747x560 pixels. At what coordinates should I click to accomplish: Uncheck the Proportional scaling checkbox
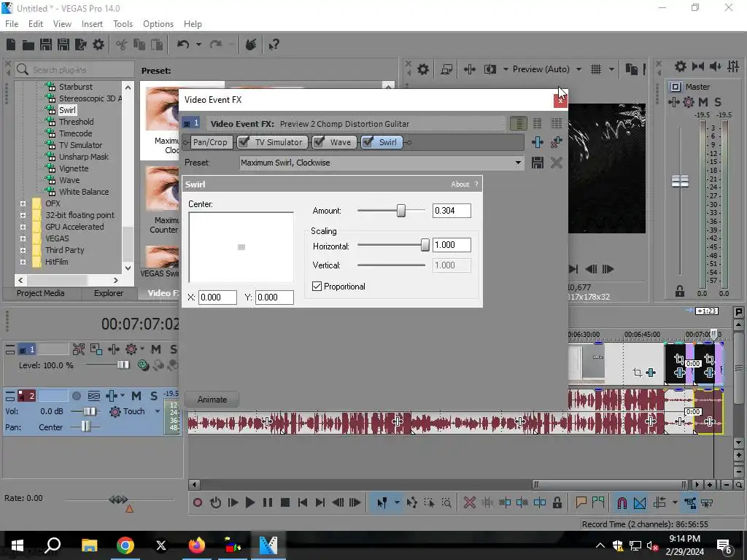317,286
